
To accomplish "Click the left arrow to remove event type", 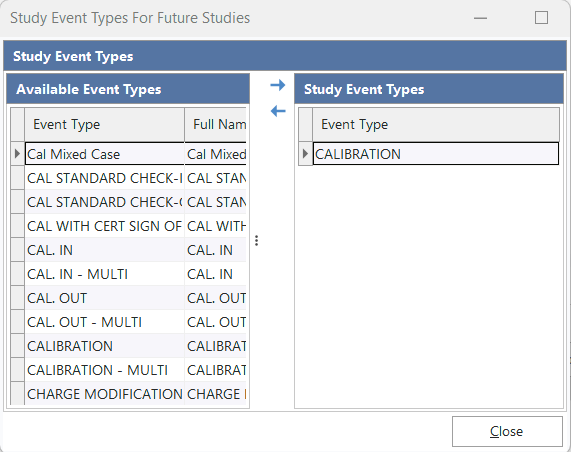I will click(x=278, y=111).
